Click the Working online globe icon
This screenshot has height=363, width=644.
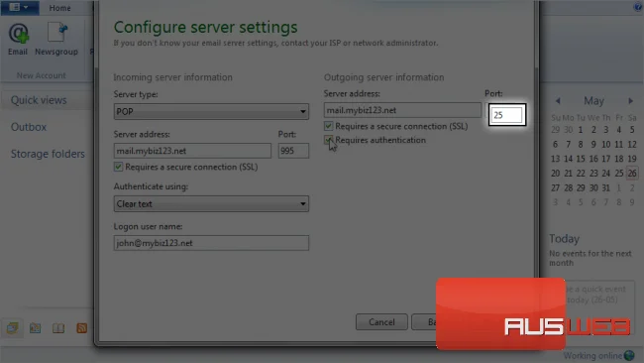629,356
